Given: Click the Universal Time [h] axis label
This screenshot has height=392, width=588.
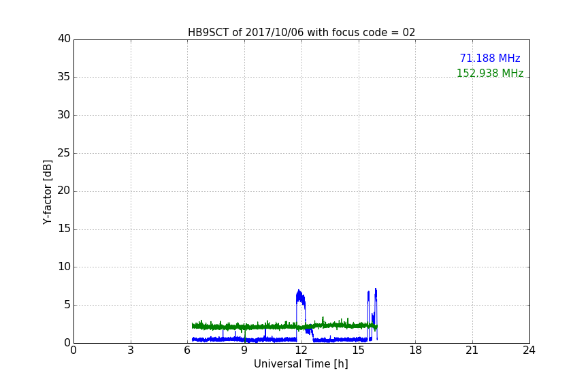Looking at the screenshot, I should click(301, 364).
